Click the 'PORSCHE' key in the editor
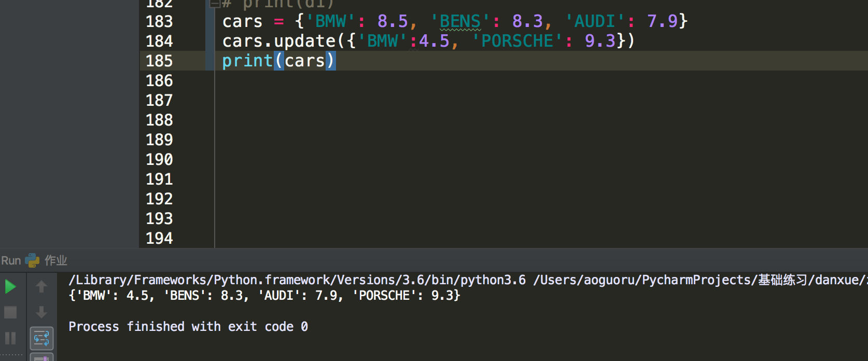The height and width of the screenshot is (361, 868). coord(517,41)
